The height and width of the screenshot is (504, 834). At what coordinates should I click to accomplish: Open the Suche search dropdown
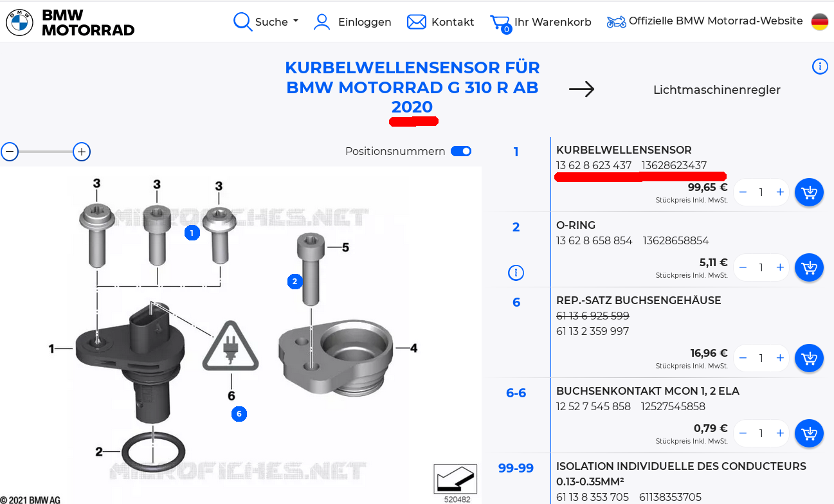coord(276,22)
